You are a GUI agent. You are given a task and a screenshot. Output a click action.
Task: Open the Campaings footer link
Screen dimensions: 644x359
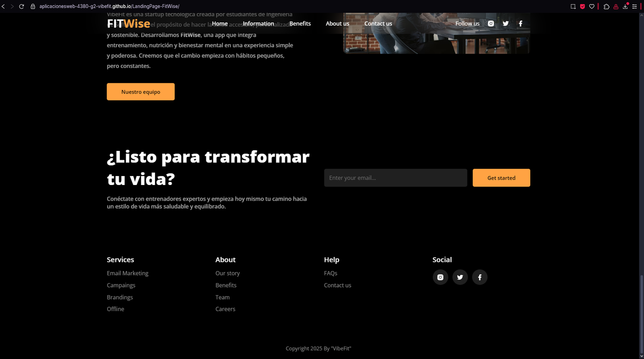point(121,286)
